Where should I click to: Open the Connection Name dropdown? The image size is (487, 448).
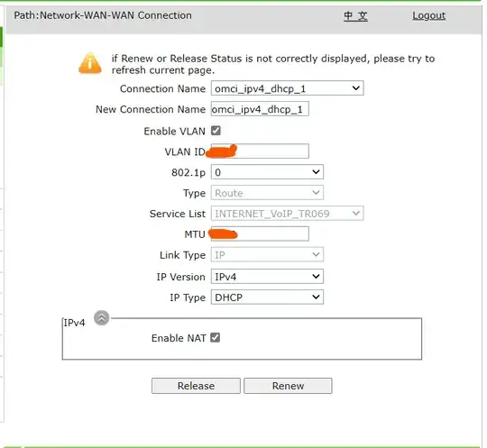pyautogui.click(x=288, y=88)
